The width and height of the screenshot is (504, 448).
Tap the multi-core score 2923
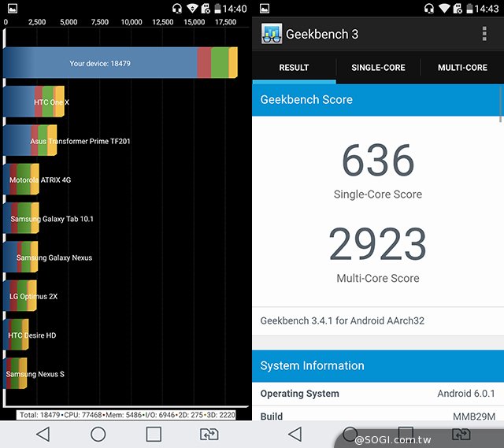tap(378, 244)
